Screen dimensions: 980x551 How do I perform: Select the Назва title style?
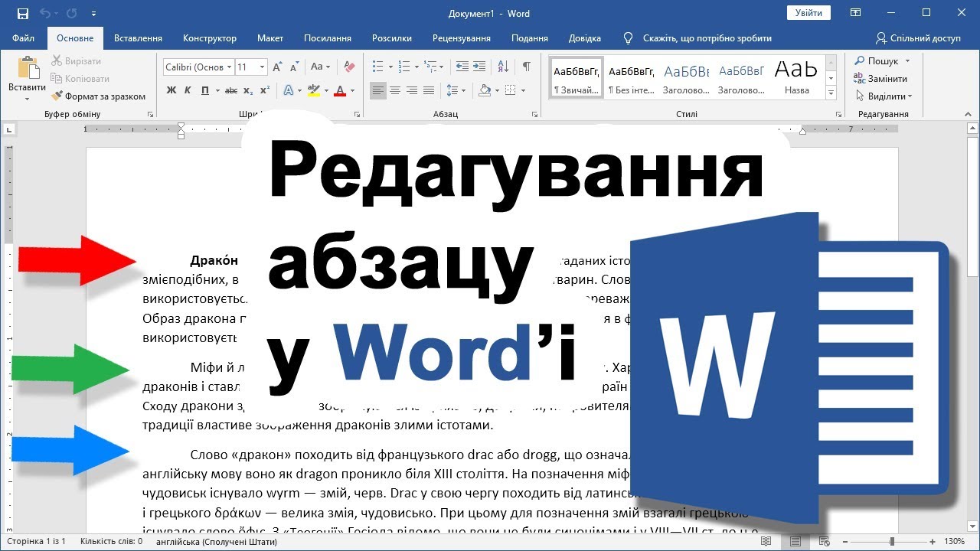796,79
